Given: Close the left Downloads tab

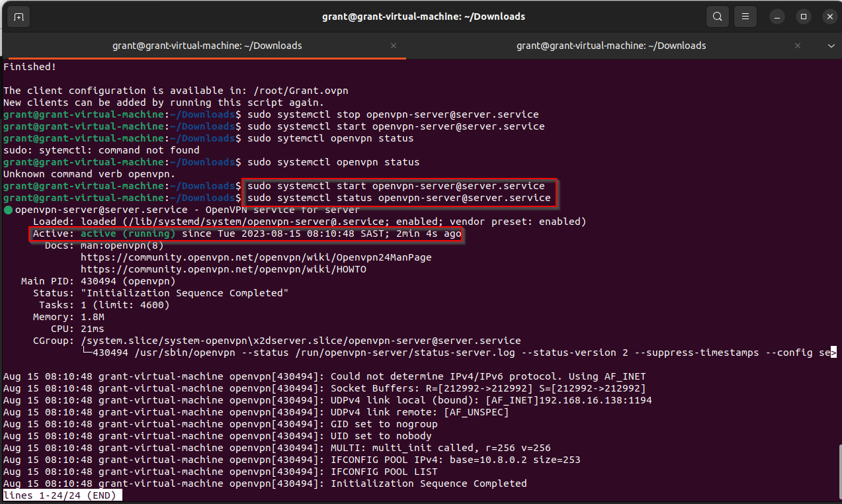Looking at the screenshot, I should click(394, 46).
